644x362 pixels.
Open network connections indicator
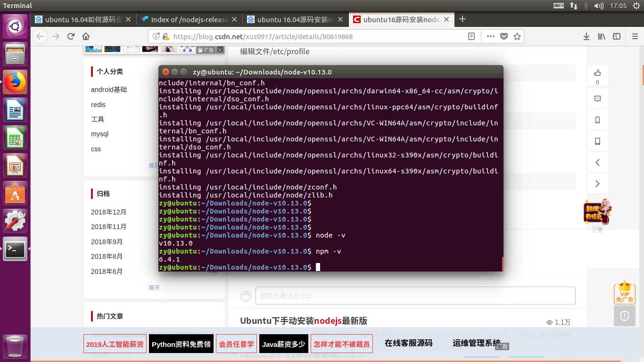tap(574, 6)
